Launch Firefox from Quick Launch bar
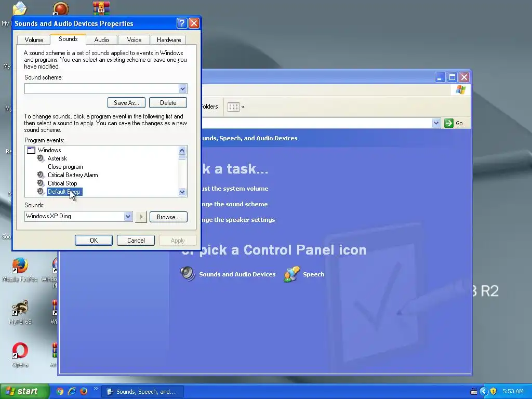The height and width of the screenshot is (399, 532). pyautogui.click(x=84, y=392)
